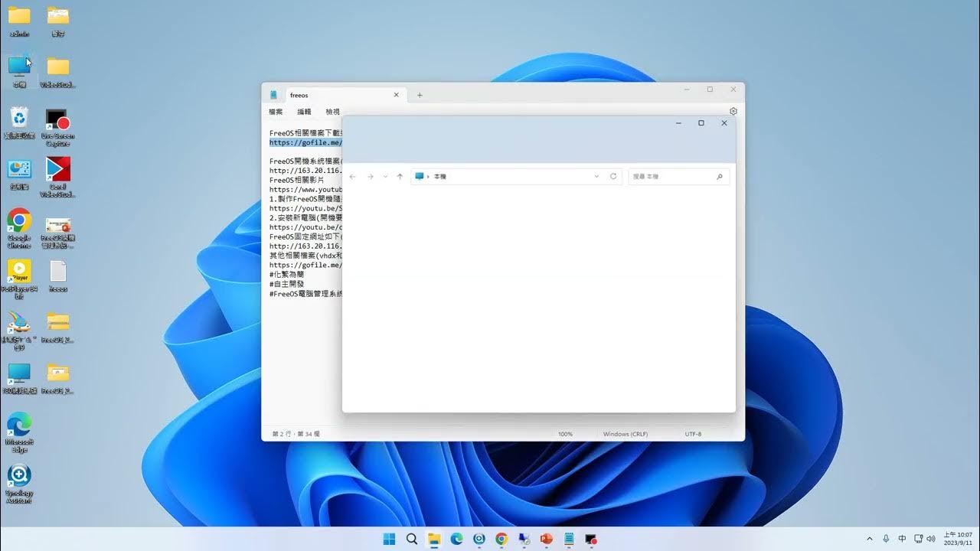Click the search magnifier in Explorer
Image resolution: width=980 pixels, height=551 pixels.
[720, 177]
